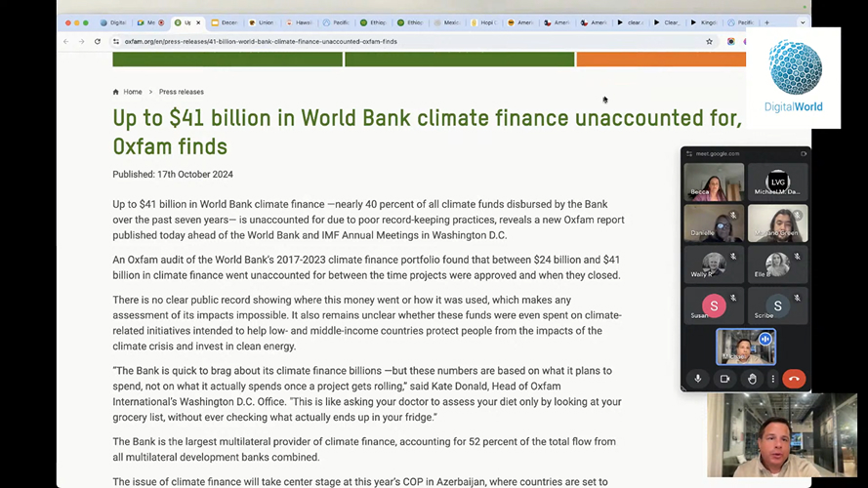Screen dimensions: 868x488
Task: Mute the microphone in Google Meet
Action: tap(697, 379)
